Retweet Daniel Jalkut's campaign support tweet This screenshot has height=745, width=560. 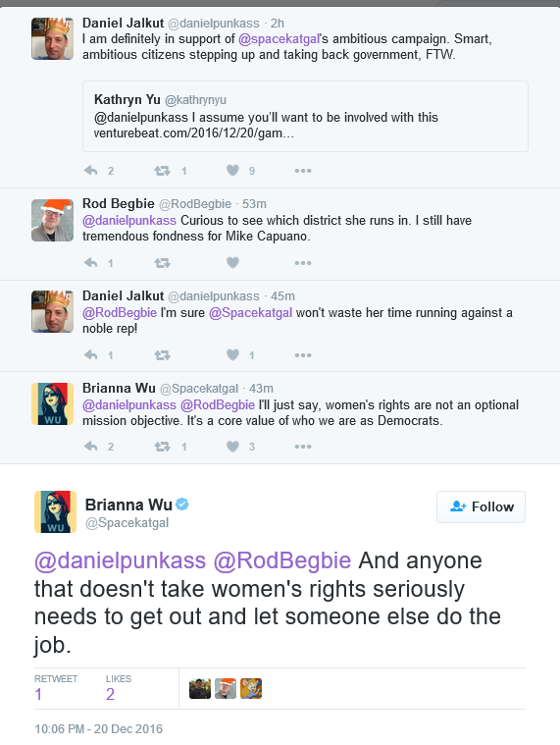[x=162, y=171]
